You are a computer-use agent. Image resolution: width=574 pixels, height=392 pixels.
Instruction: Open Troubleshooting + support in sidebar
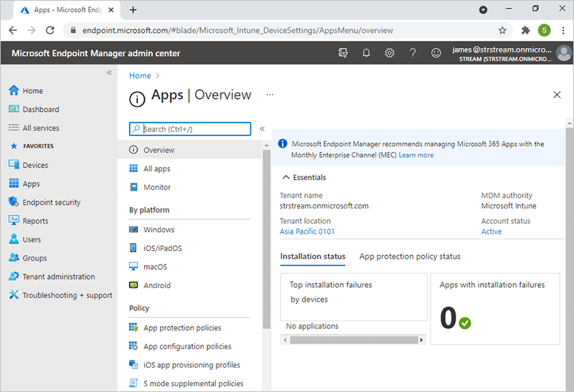(67, 295)
